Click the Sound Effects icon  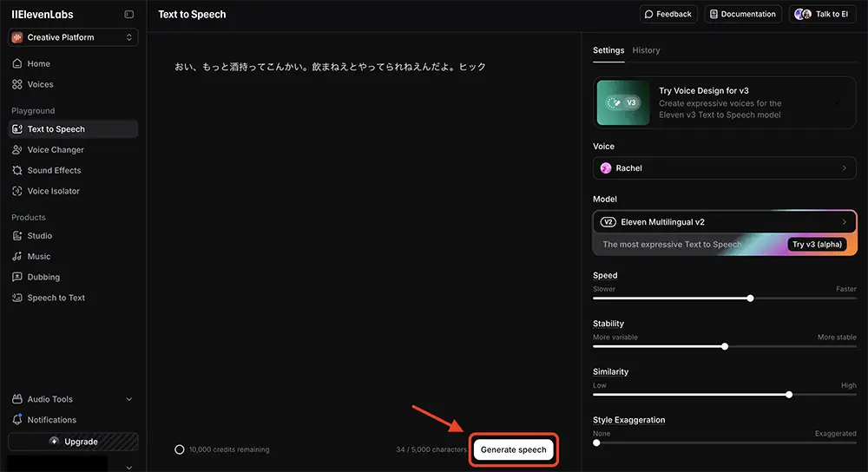[17, 170]
